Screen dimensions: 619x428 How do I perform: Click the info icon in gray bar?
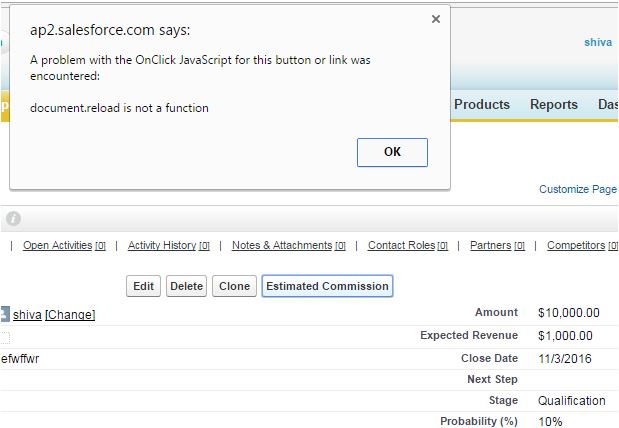pyautogui.click(x=13, y=218)
